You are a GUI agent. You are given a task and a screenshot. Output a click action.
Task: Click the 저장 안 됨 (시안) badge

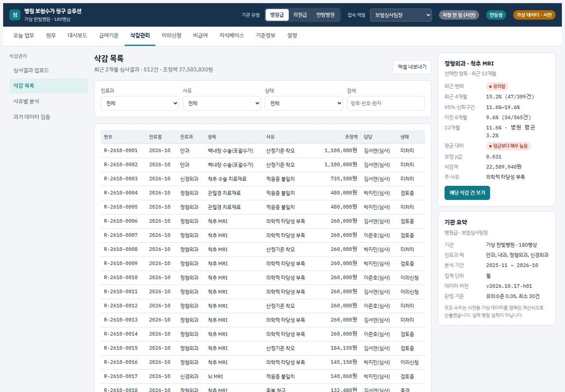pyautogui.click(x=459, y=15)
